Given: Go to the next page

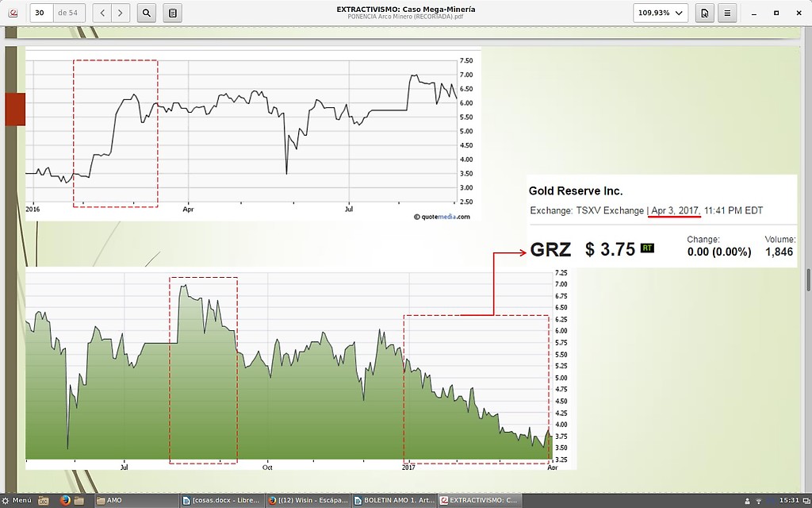Looking at the screenshot, I should tap(121, 13).
